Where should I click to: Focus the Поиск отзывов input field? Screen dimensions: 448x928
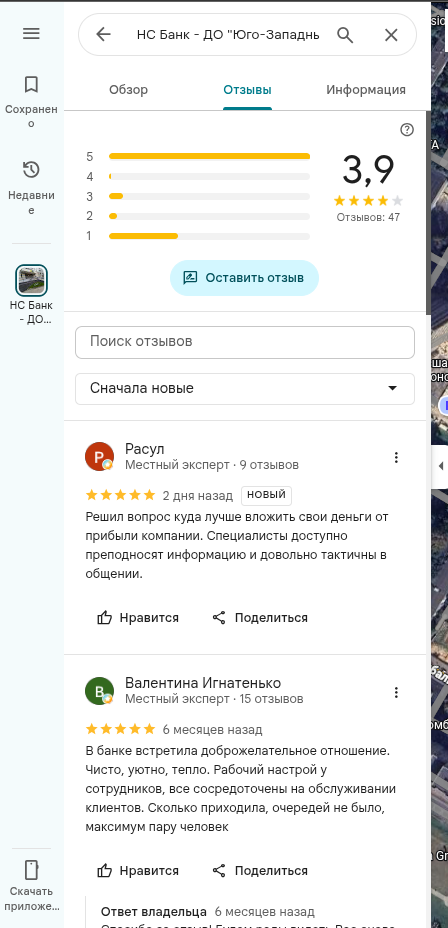click(245, 341)
